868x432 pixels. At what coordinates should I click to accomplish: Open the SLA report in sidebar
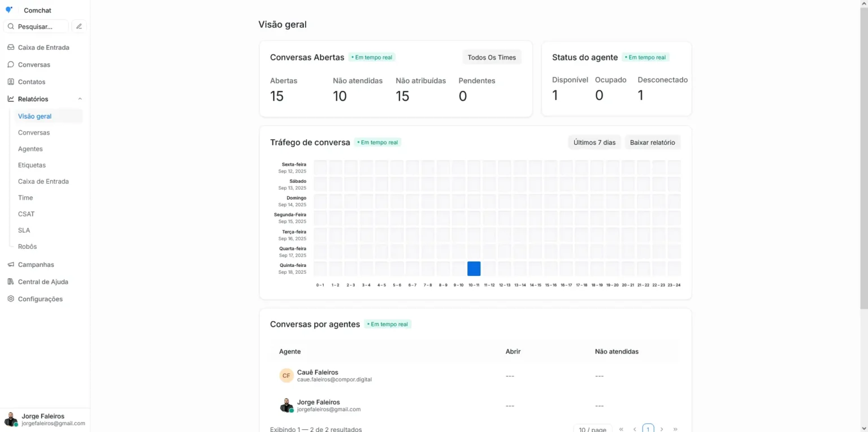[24, 230]
